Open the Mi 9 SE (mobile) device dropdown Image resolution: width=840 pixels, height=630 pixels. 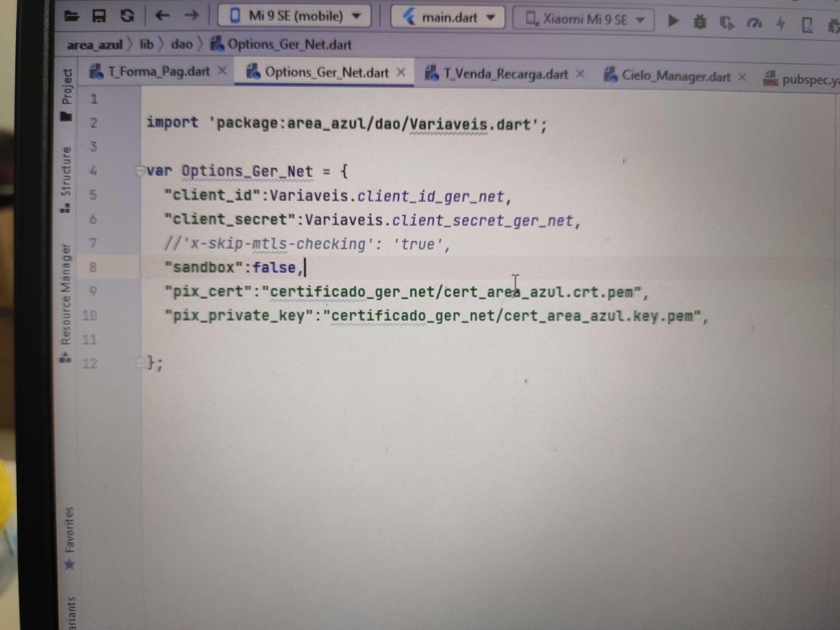[x=295, y=16]
